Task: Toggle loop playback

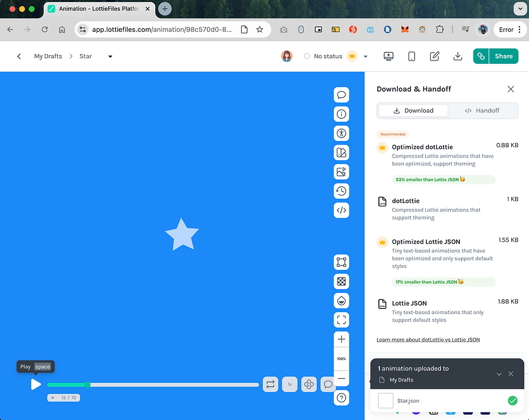Action: click(x=270, y=384)
